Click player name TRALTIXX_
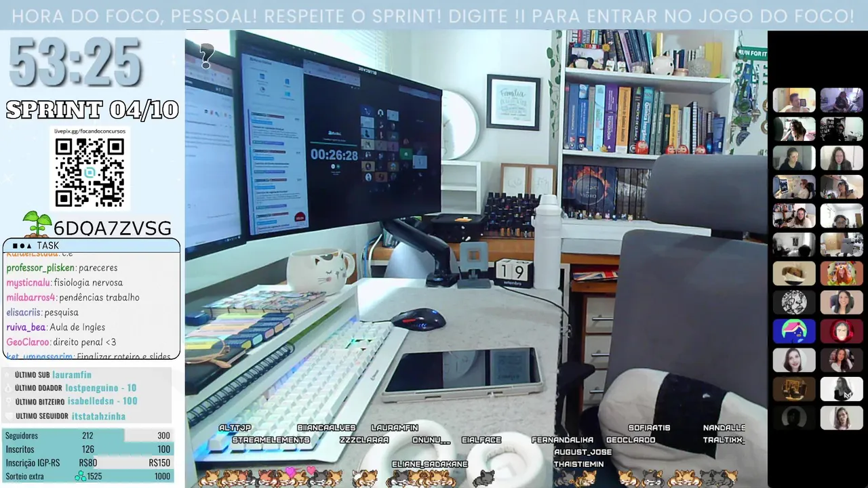The height and width of the screenshot is (488, 868). coord(724,440)
